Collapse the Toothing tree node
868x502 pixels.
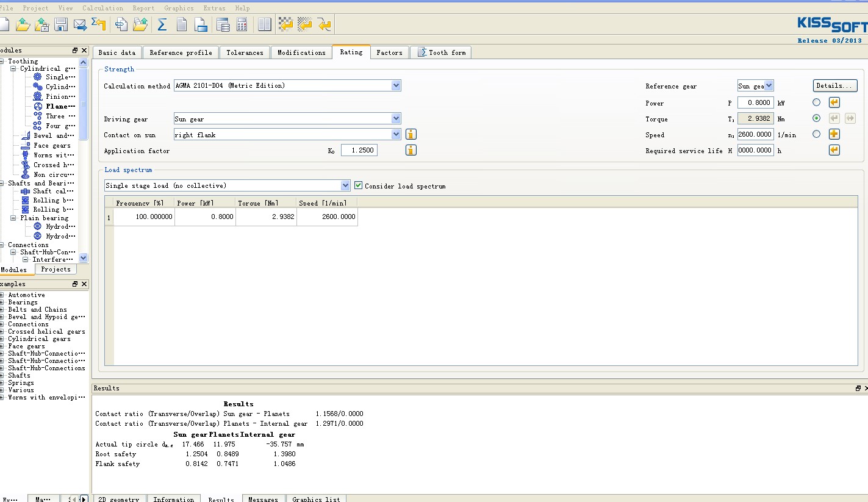(2, 61)
